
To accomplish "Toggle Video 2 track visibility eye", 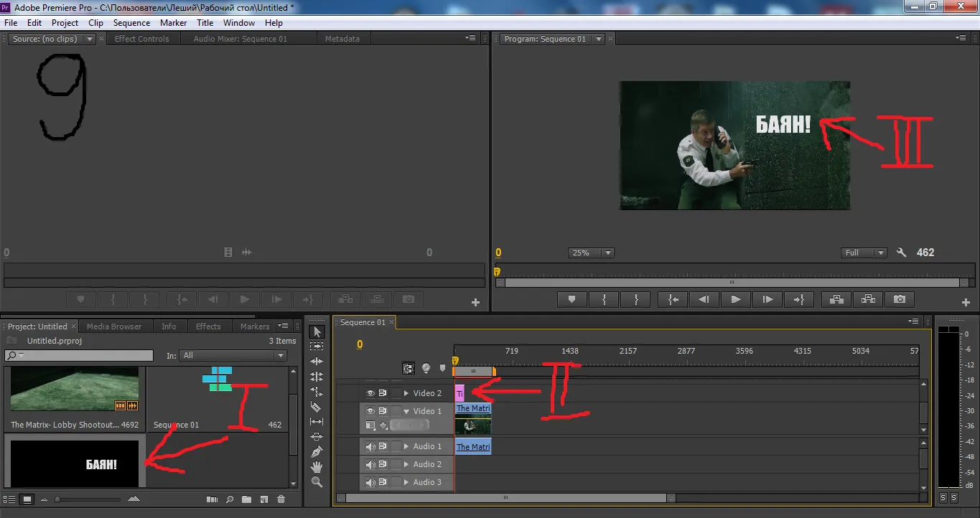I will tap(370, 393).
